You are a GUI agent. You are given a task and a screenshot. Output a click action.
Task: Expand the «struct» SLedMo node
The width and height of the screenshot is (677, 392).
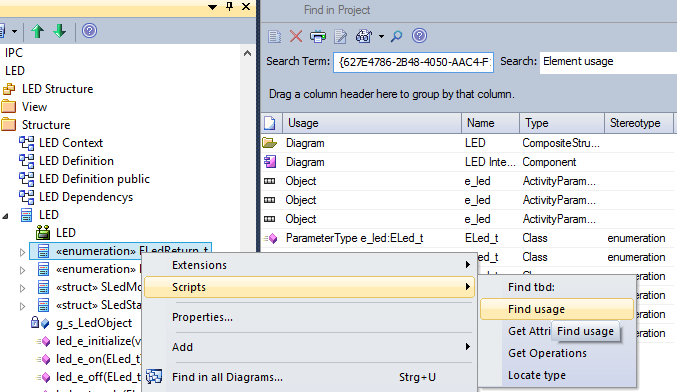22,288
